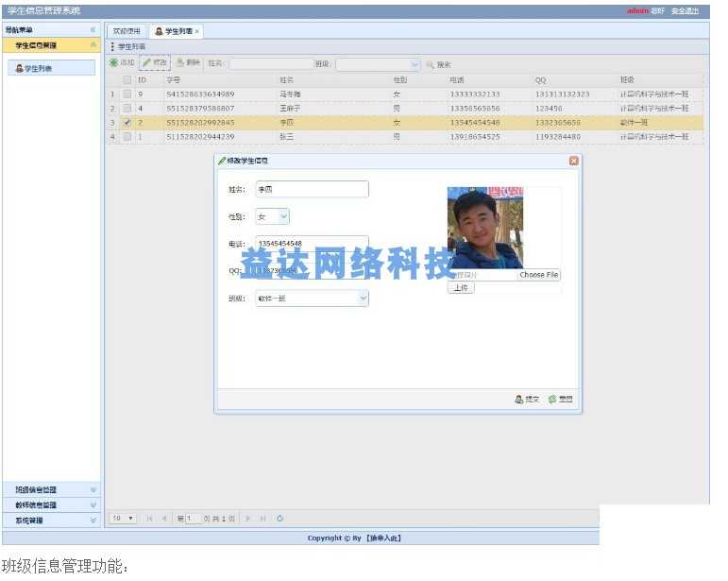Collapse the navigation menu panel
This screenshot has width=728, height=581.
pos(93,29)
